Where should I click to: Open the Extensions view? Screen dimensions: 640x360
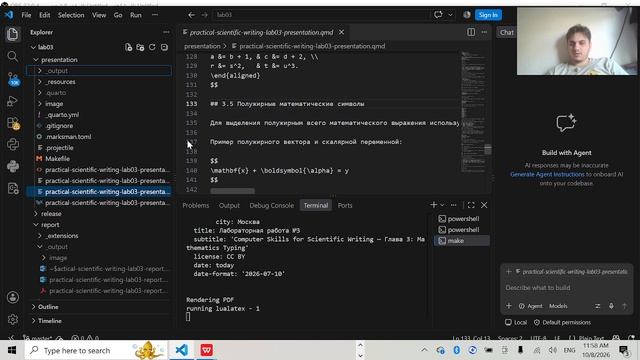[13, 123]
